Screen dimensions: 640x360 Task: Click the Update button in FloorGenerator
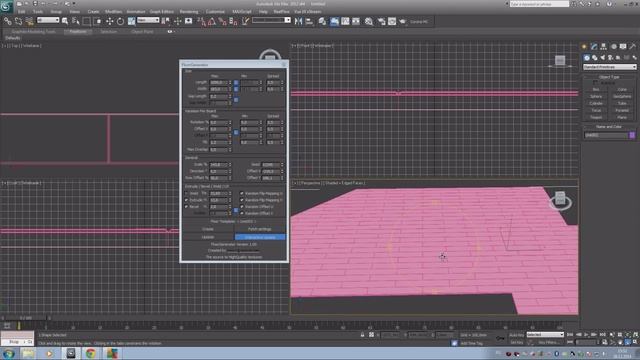208,237
